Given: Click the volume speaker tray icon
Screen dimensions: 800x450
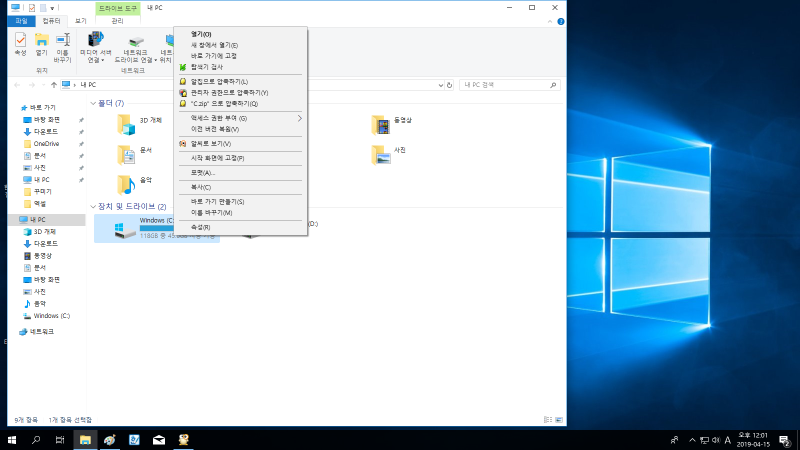Looking at the screenshot, I should 716,440.
